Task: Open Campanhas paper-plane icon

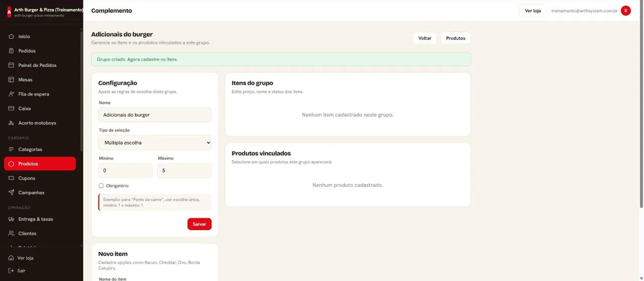Action: (11, 193)
